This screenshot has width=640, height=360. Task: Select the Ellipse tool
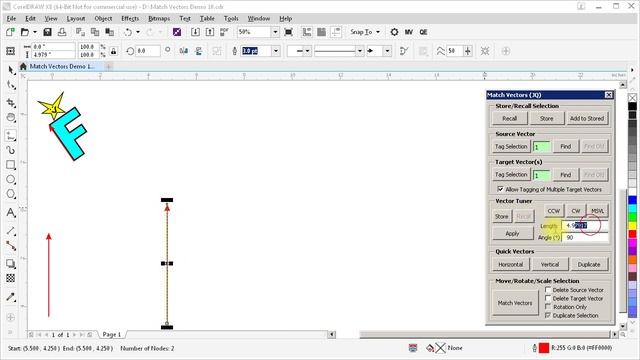[x=11, y=180]
